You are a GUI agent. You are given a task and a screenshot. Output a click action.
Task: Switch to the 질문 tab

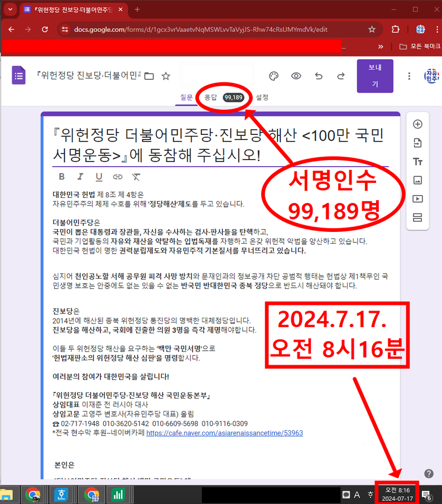tap(186, 98)
